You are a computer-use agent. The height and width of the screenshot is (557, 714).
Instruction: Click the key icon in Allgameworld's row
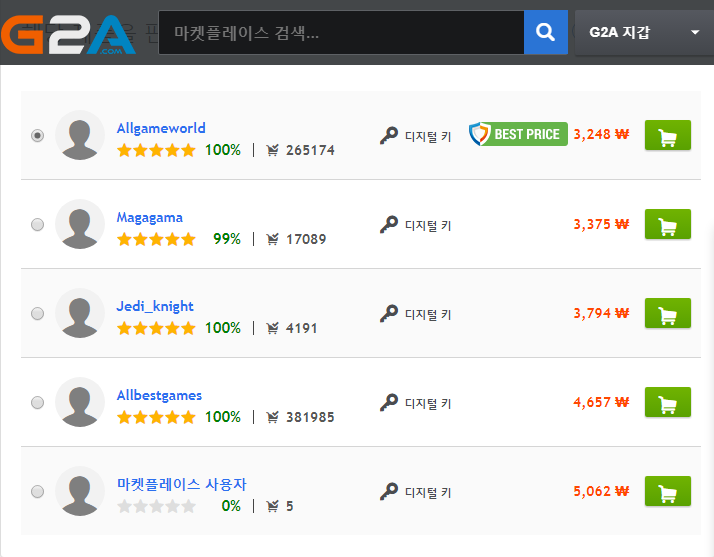(389, 135)
